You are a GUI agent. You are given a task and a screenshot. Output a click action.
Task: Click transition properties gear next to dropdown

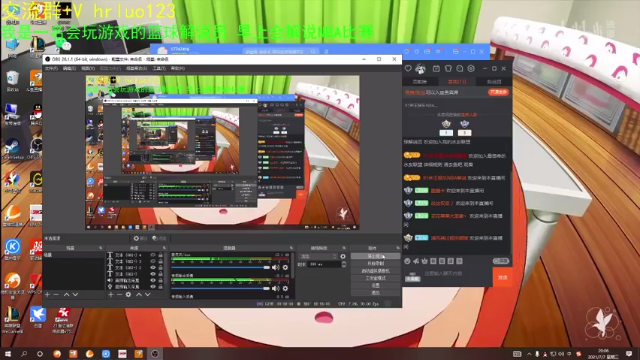tap(343, 256)
